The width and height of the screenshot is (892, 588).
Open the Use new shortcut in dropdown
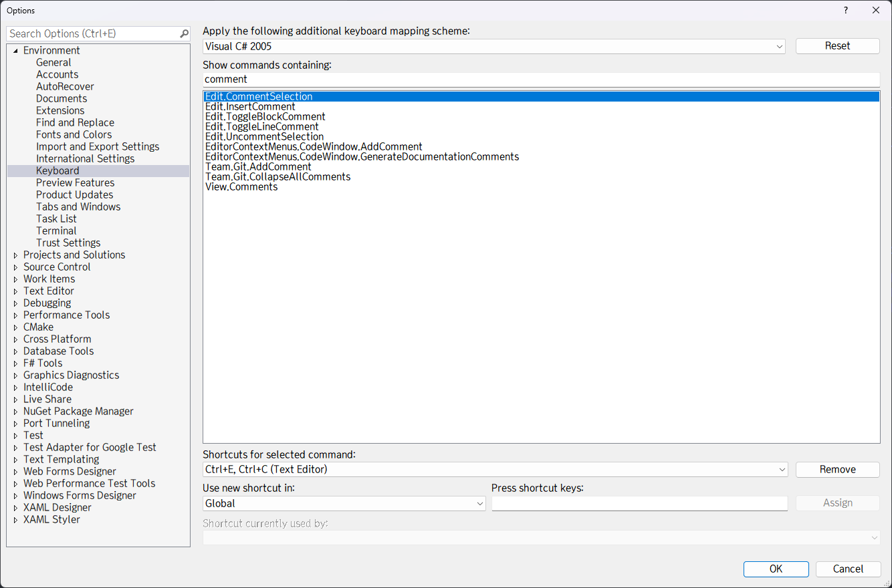click(x=479, y=503)
